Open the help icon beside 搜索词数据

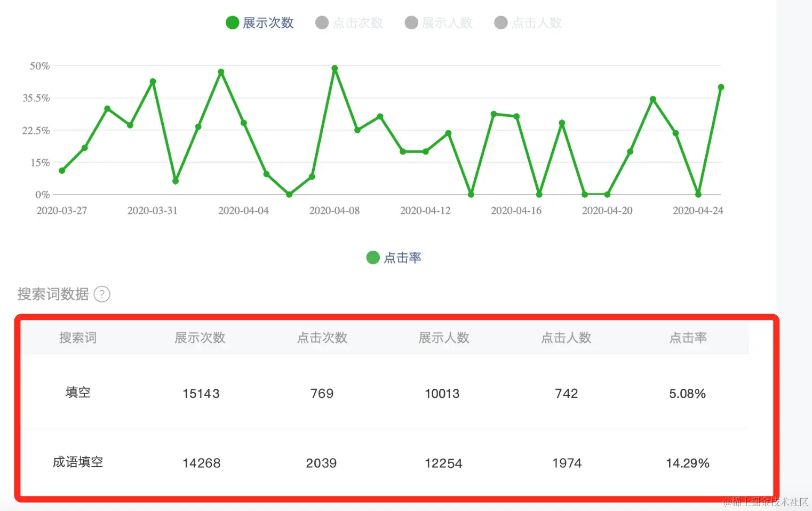[x=102, y=294]
